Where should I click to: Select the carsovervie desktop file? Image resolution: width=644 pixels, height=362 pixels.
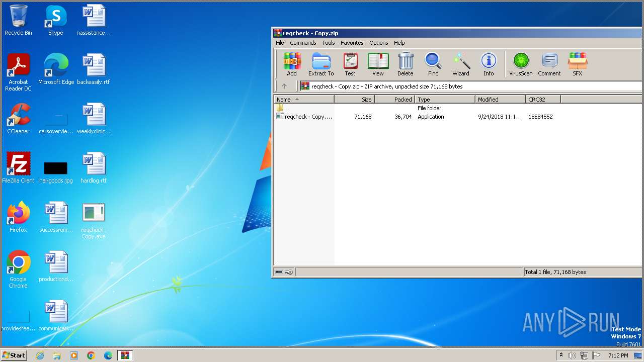click(x=56, y=123)
